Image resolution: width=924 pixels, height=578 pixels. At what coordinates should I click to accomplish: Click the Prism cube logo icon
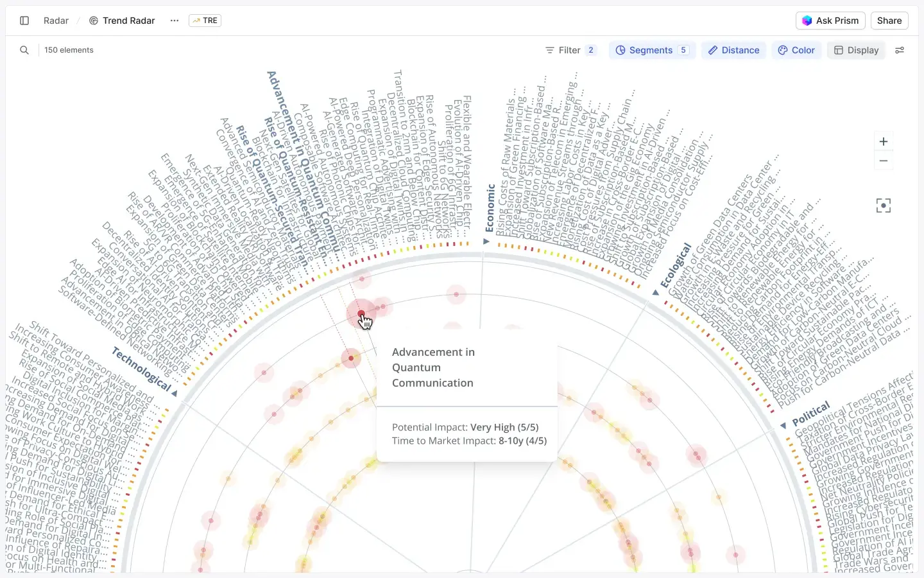coord(807,21)
